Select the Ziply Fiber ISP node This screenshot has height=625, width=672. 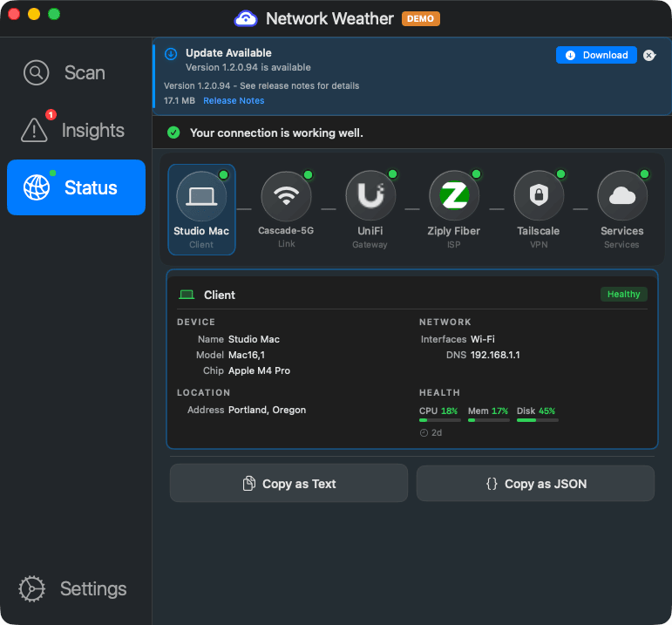(454, 209)
